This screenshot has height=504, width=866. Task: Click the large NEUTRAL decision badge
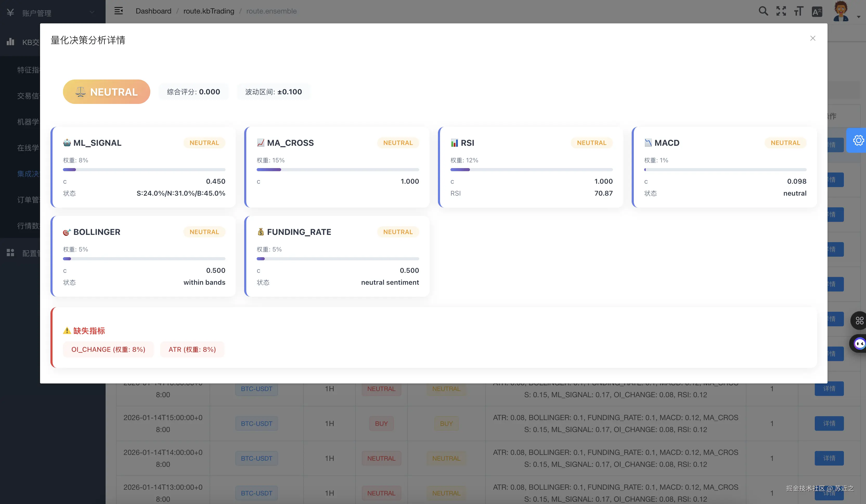pyautogui.click(x=107, y=92)
